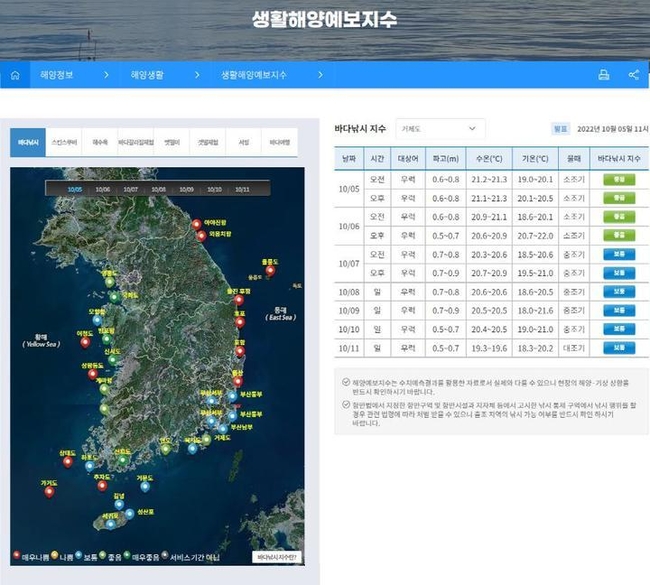The image size is (650, 585).
Task: Click the 바다낚시지수란? button on map
Action: (x=277, y=556)
